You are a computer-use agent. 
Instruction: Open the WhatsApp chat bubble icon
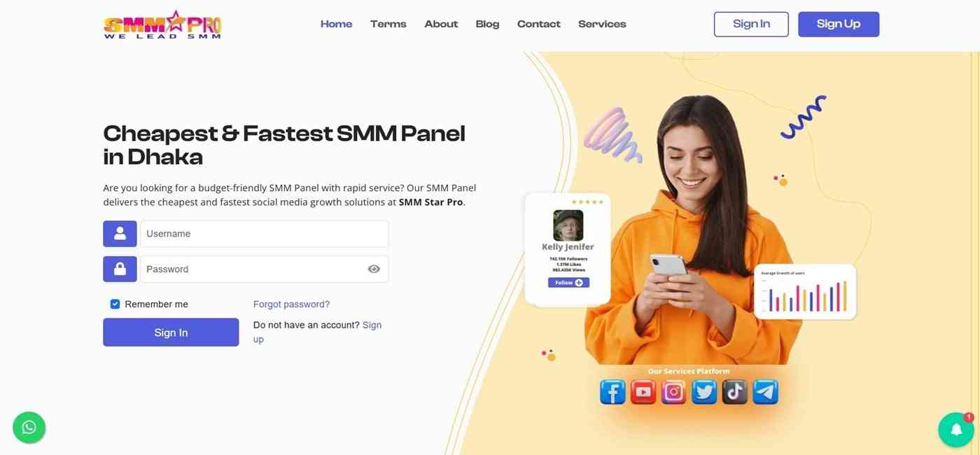(29, 427)
